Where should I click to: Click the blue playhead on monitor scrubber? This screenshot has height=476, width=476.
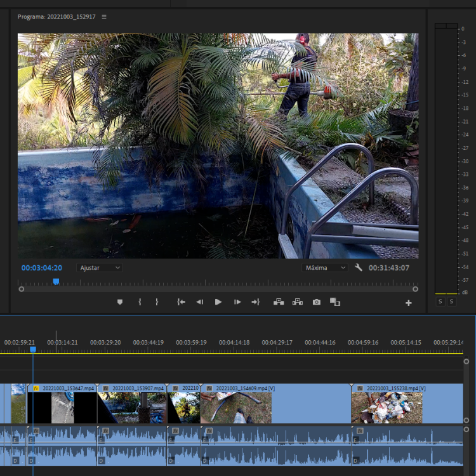[56, 281]
